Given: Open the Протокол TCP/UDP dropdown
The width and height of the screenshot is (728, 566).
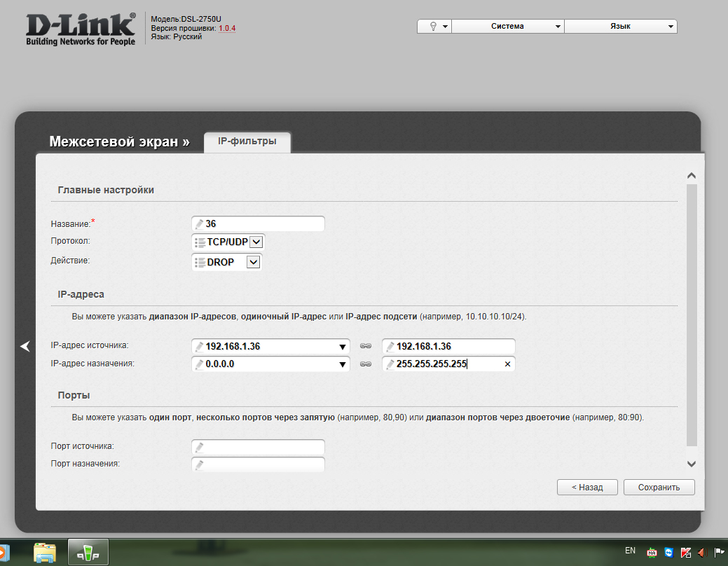Looking at the screenshot, I should click(256, 242).
